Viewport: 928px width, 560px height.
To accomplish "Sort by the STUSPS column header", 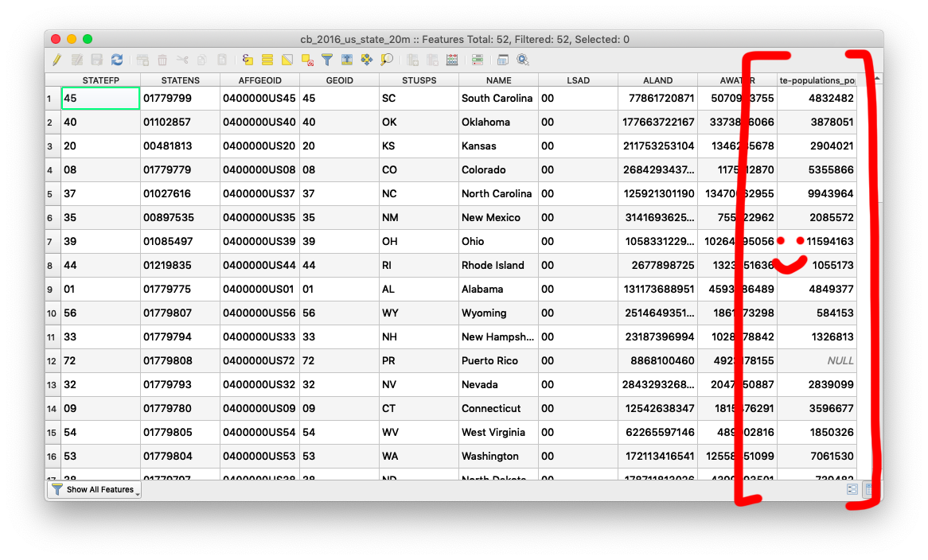I will pyautogui.click(x=419, y=80).
